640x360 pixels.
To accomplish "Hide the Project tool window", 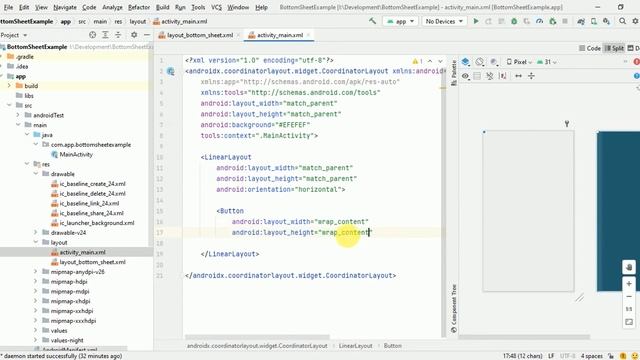I will pos(147,35).
